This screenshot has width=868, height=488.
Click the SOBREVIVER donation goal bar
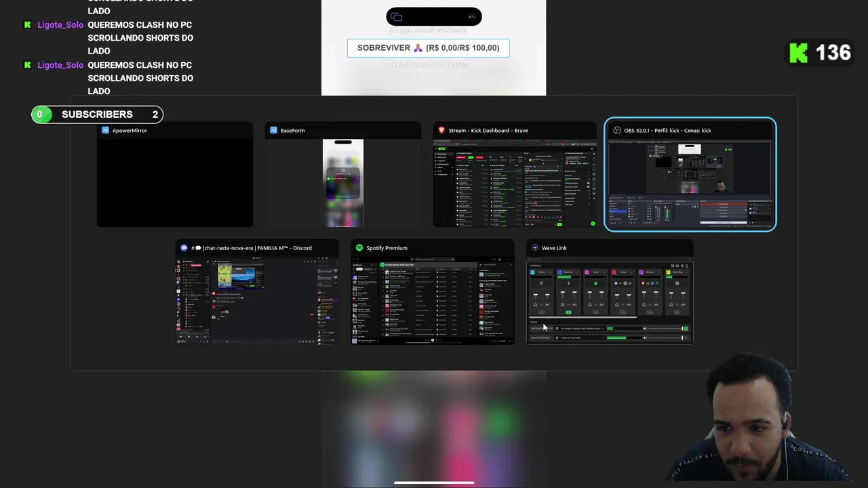[x=428, y=48]
